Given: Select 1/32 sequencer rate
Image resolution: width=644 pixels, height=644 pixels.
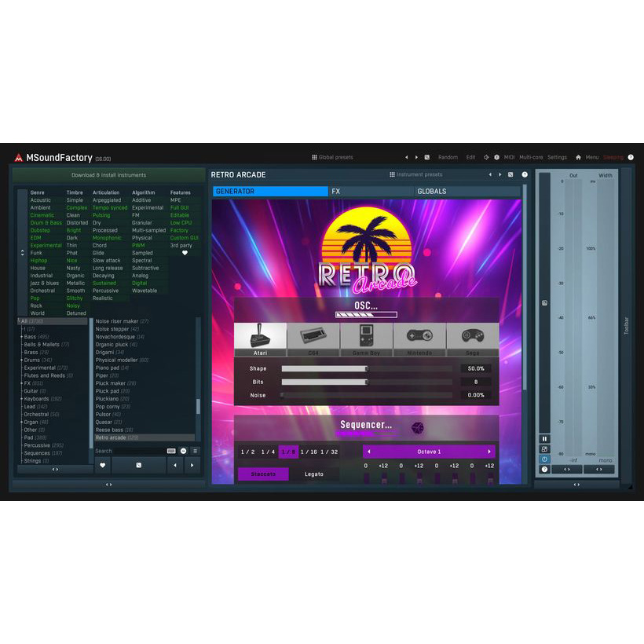Looking at the screenshot, I should pyautogui.click(x=329, y=452).
